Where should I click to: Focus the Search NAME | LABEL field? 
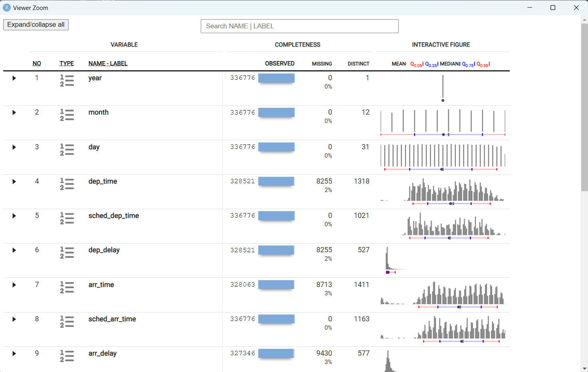coord(299,26)
